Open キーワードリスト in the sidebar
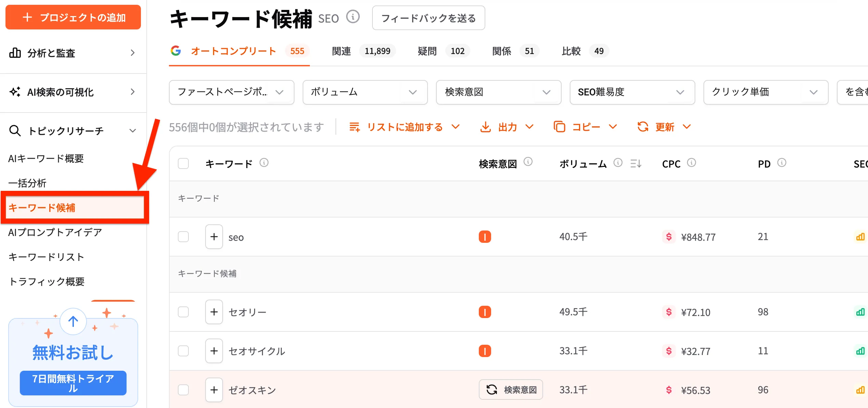 (x=47, y=257)
